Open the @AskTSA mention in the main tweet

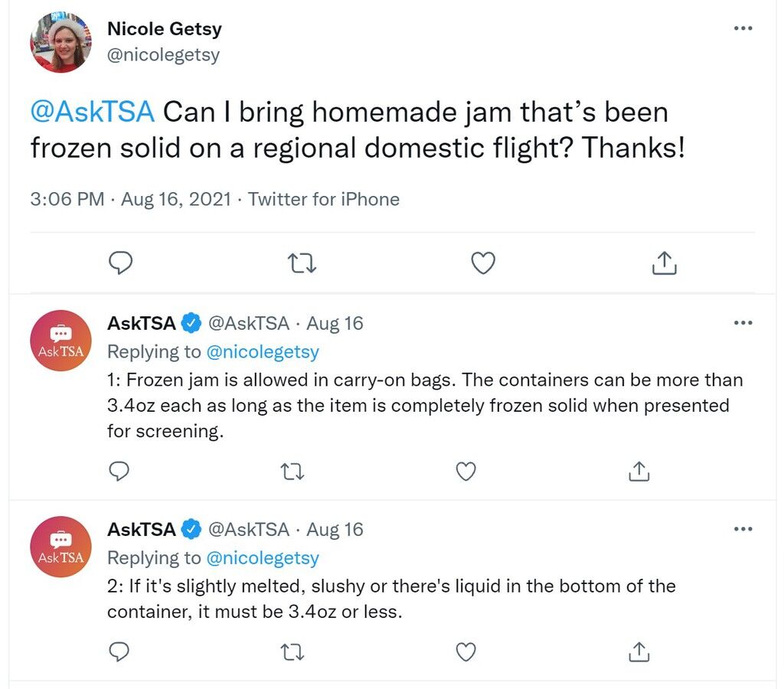click(93, 112)
